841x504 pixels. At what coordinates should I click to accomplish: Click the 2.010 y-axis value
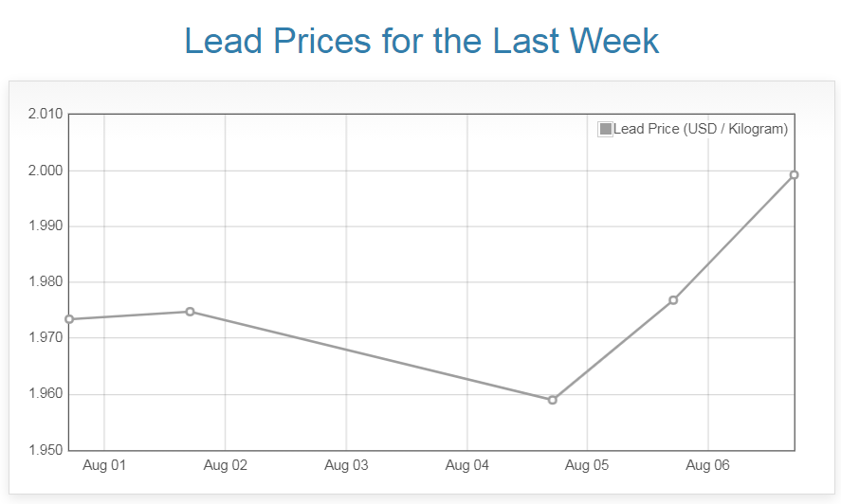46,115
